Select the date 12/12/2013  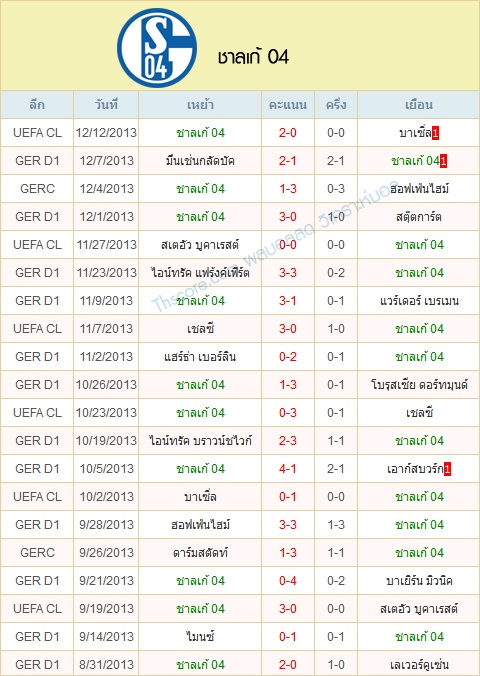tap(106, 133)
